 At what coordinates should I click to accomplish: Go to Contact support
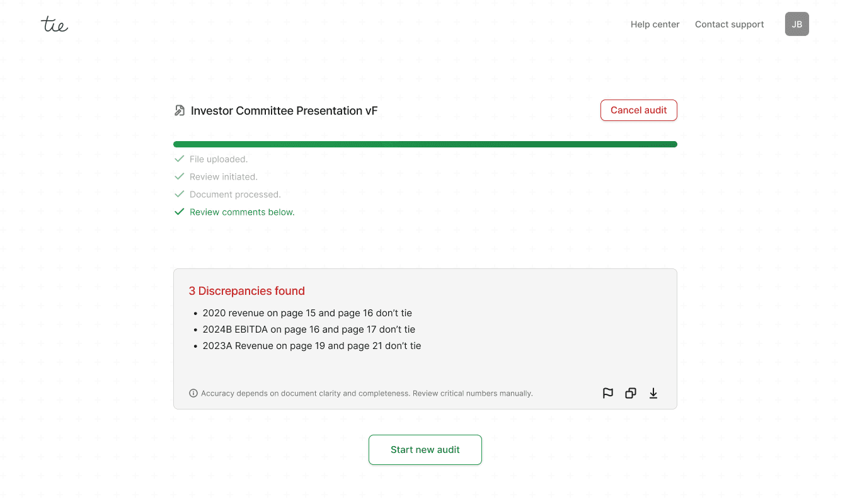(x=729, y=25)
